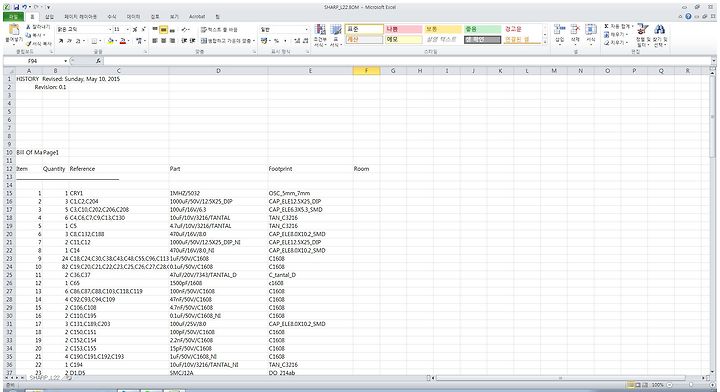Image resolution: width=720 pixels, height=392 pixels.
Task: Toggle Bottom Align button
Action: point(172,29)
